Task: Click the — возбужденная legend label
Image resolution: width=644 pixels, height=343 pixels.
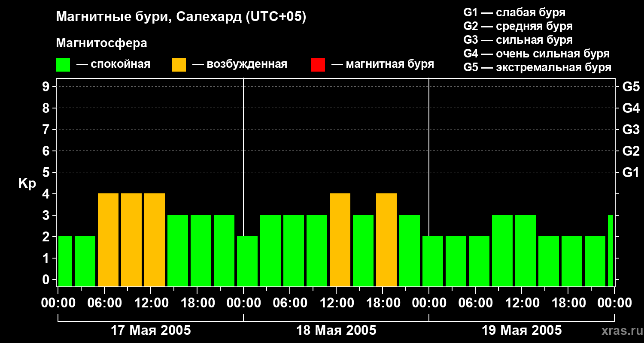Action: click(x=240, y=65)
